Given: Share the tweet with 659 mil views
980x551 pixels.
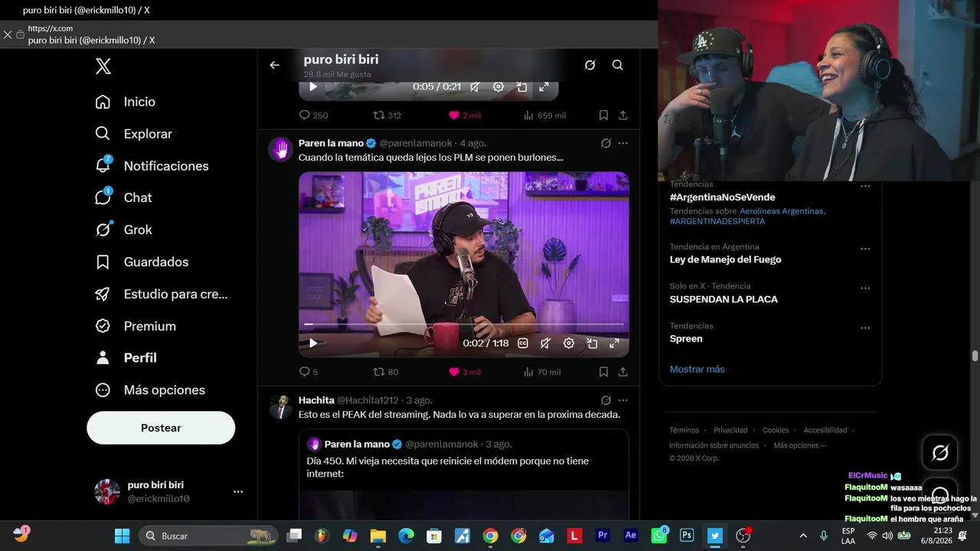Looking at the screenshot, I should 623,116.
